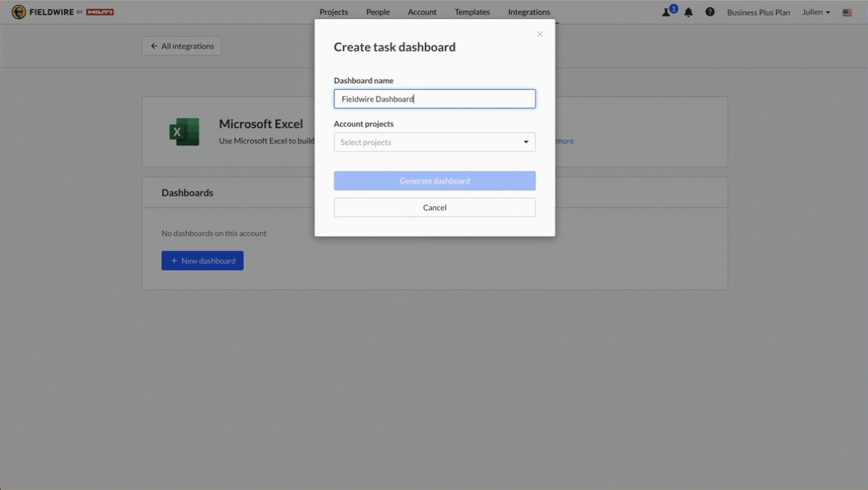868x490 pixels.
Task: Go to the Projects tab
Action: tap(333, 12)
